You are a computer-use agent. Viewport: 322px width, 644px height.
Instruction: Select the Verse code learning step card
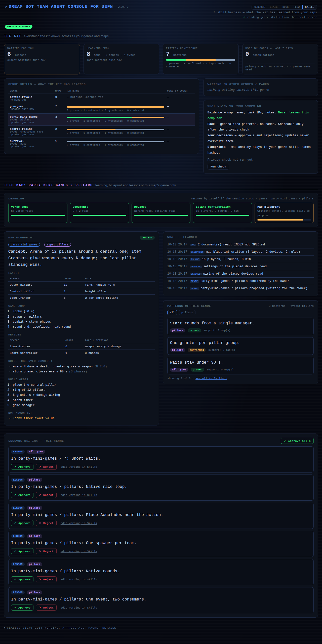[x=38, y=213]
